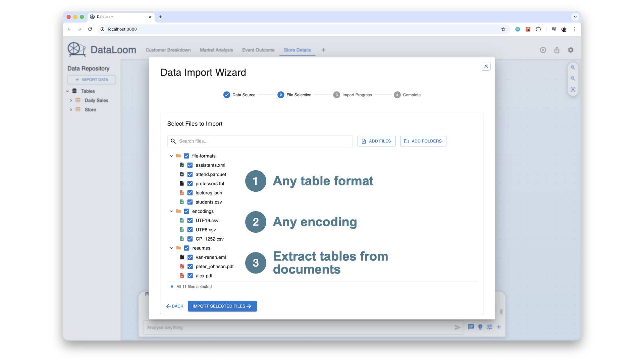Switch to the Market Analysis tab
Screen dimensions: 644x362
point(216,50)
